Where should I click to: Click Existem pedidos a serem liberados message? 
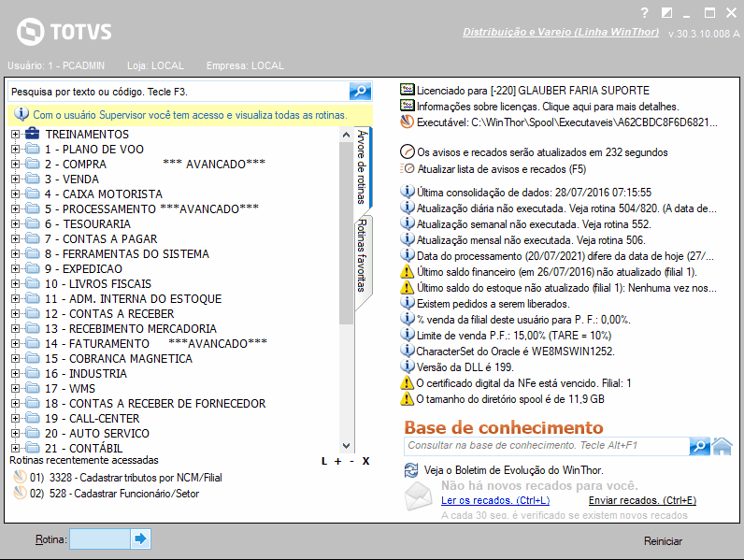pos(493,304)
